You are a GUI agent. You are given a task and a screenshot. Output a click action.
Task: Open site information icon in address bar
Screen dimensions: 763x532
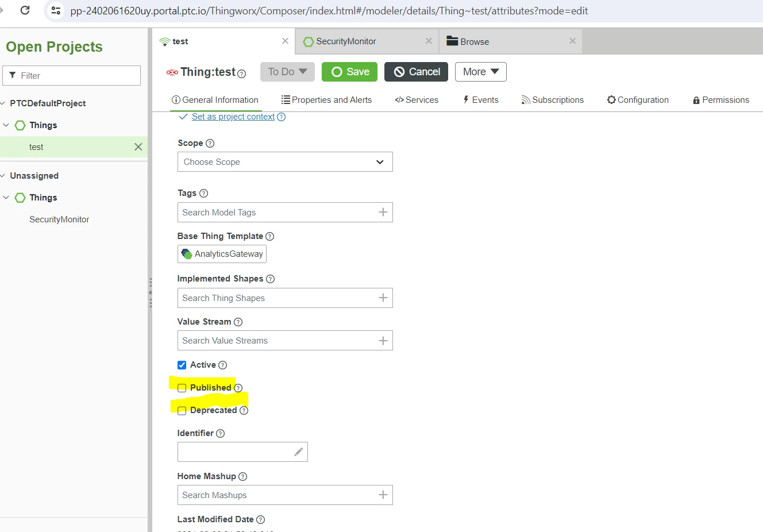56,10
